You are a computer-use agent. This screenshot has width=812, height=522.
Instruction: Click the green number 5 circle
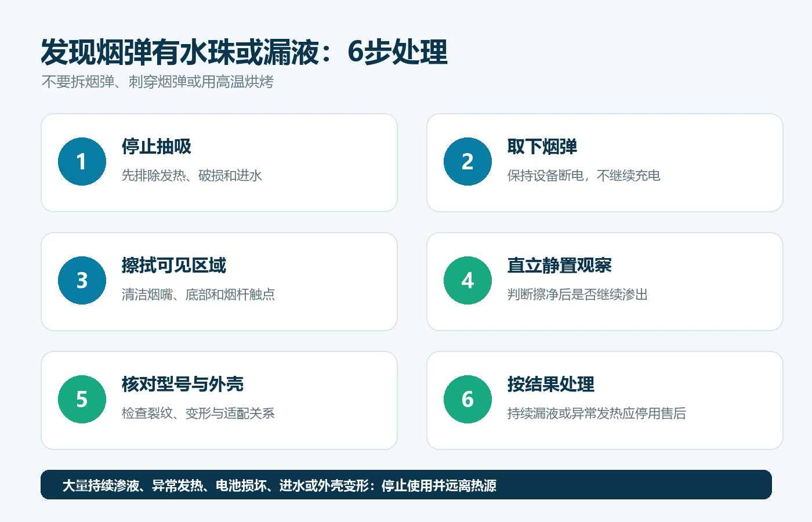tap(82, 399)
